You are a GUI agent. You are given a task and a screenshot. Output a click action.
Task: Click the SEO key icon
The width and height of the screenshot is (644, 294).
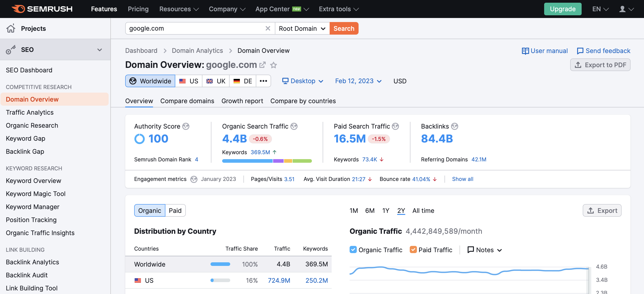coord(11,50)
